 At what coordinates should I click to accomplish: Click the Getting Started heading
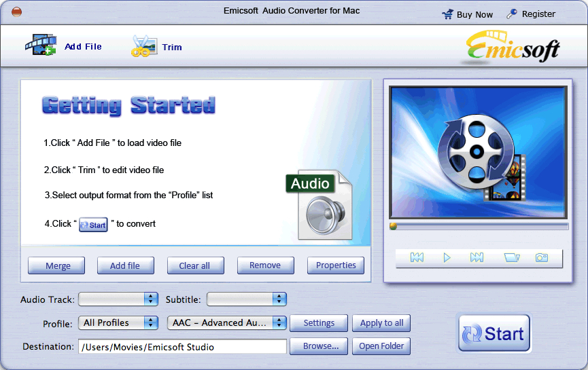point(128,106)
